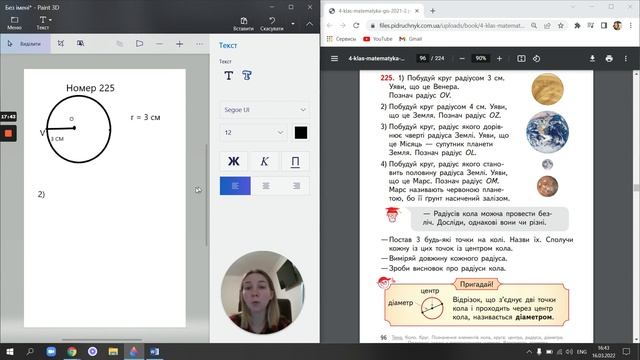Open Gmail bookmark

click(411, 39)
